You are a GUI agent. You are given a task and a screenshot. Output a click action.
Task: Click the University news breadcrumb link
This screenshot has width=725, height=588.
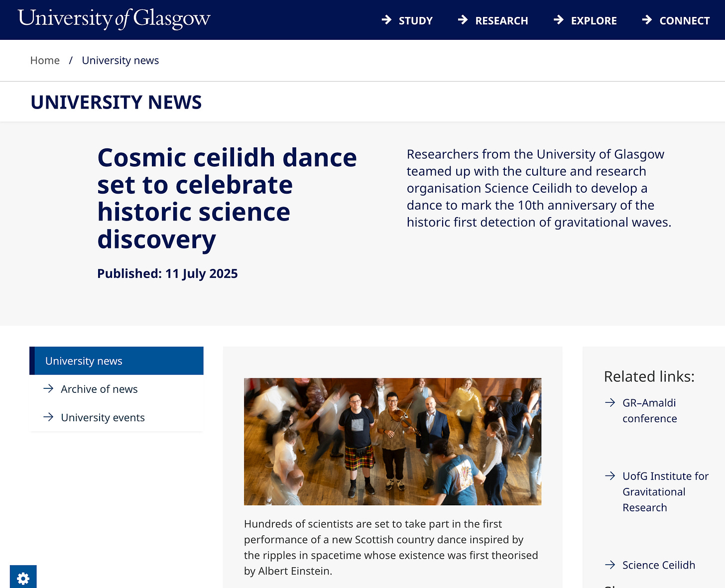121,60
